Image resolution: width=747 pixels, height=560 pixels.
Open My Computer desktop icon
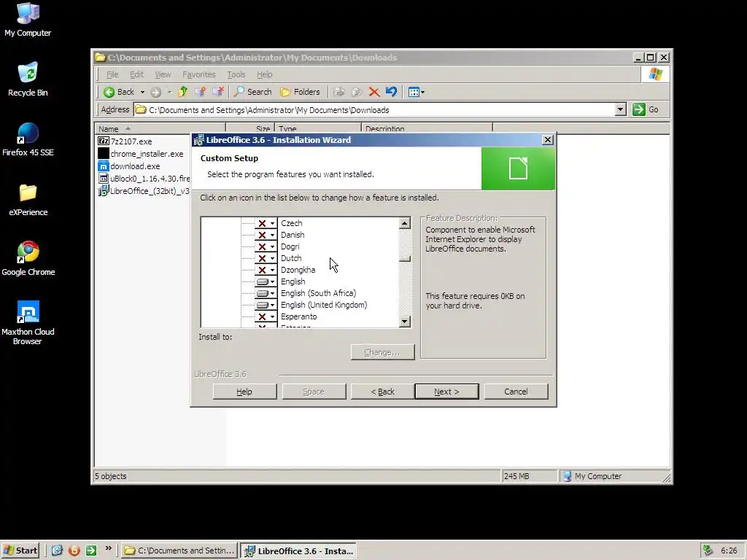click(x=28, y=20)
